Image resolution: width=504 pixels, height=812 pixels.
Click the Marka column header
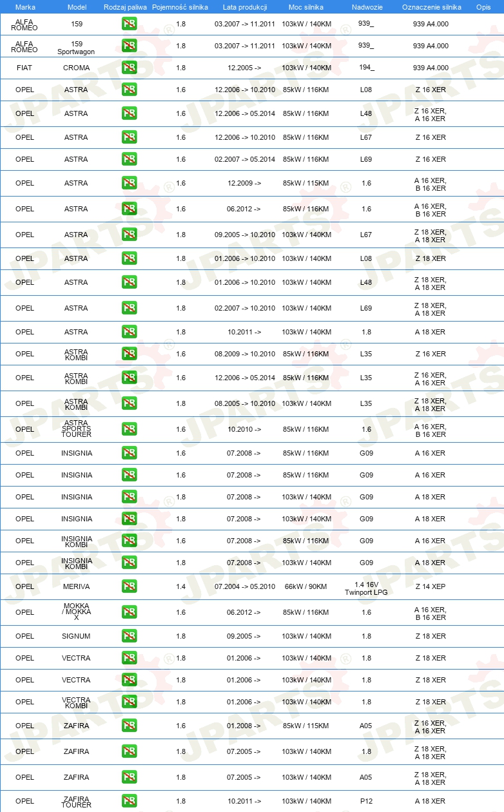[25, 7]
